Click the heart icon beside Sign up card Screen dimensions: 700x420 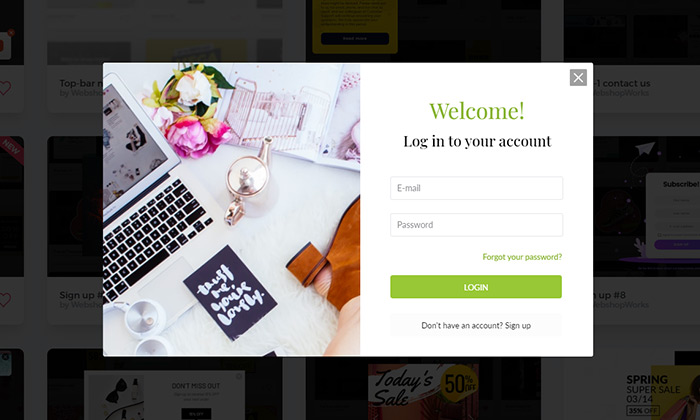[4, 299]
